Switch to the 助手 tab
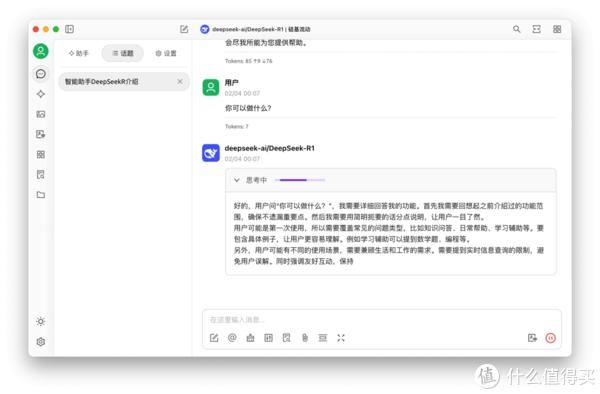The image size is (600, 394). click(78, 53)
